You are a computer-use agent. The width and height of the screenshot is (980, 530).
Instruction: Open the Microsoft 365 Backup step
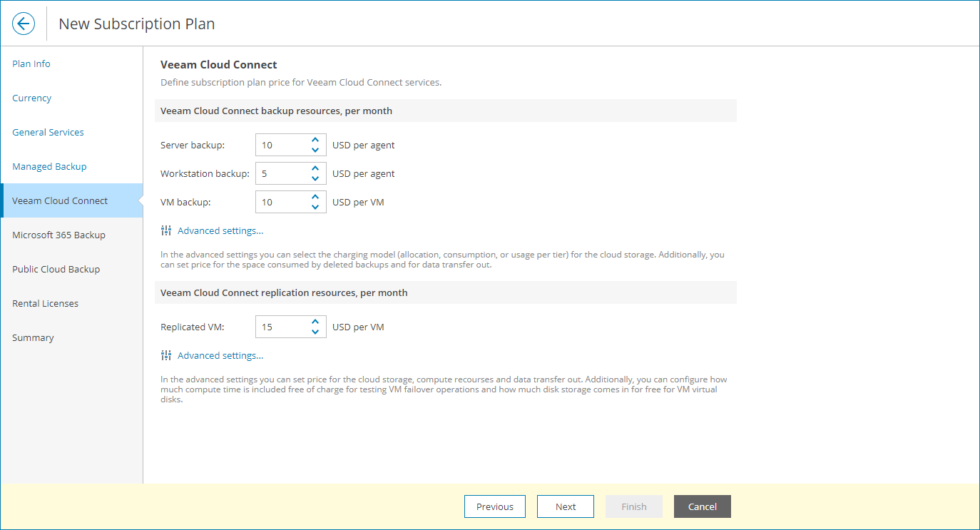[58, 235]
